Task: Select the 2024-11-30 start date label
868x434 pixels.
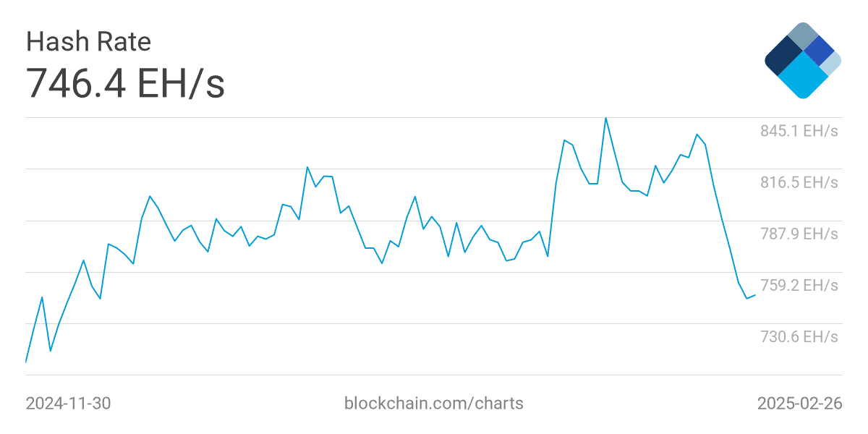Action: [x=69, y=403]
